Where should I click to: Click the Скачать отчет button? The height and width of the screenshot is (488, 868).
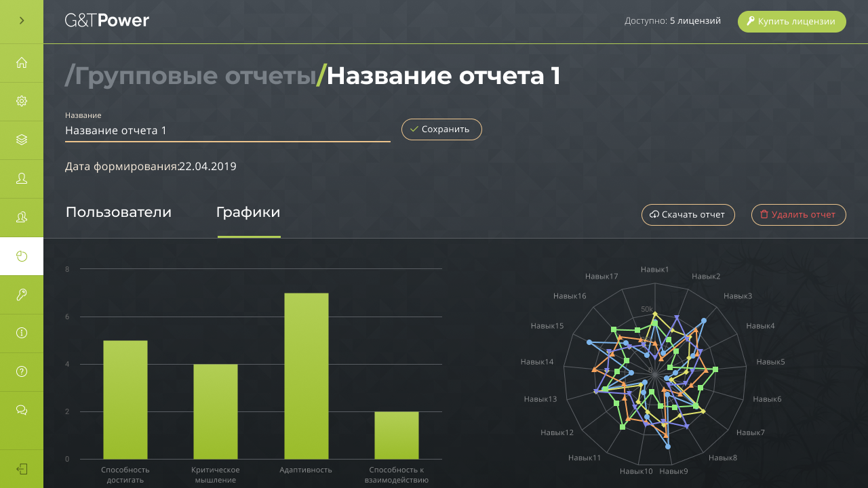pos(688,214)
